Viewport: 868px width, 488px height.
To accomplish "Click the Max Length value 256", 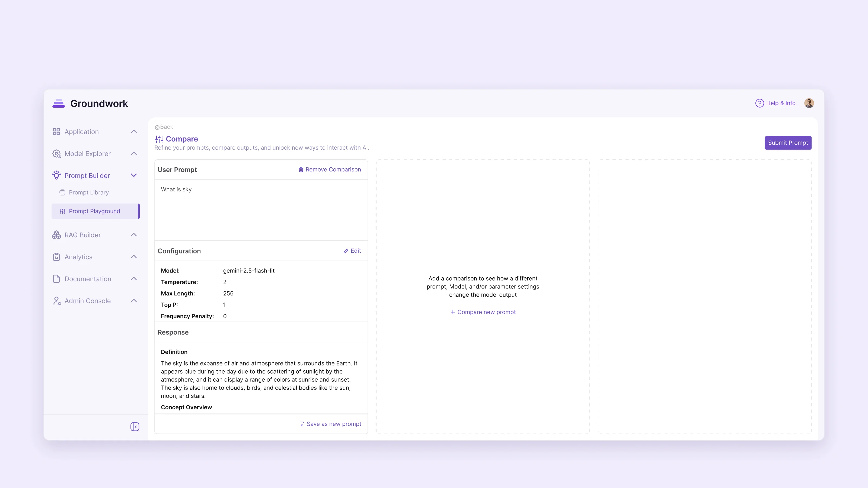I will 228,293.
